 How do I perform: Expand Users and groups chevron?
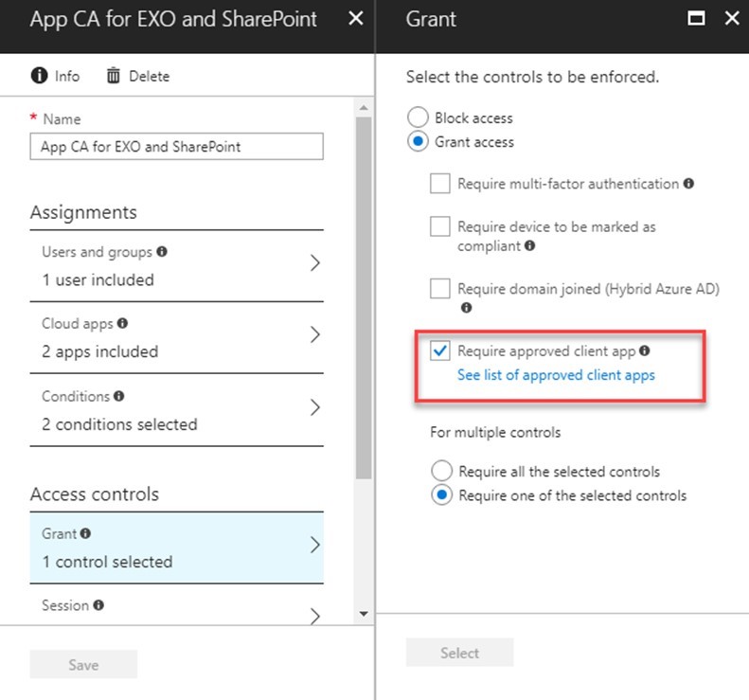coord(314,262)
